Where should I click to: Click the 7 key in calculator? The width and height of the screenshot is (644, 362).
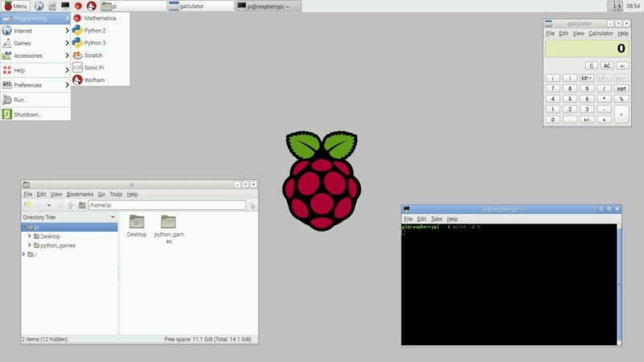(553, 88)
